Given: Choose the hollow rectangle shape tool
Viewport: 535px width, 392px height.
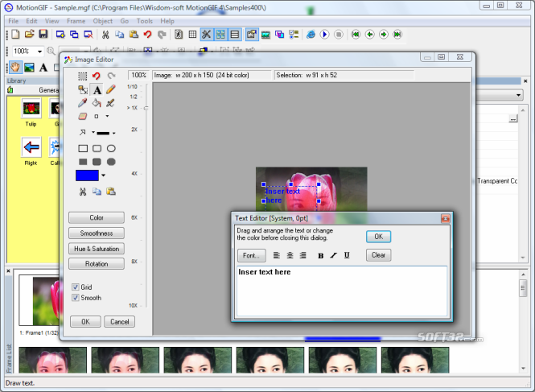Looking at the screenshot, I should click(x=83, y=149).
